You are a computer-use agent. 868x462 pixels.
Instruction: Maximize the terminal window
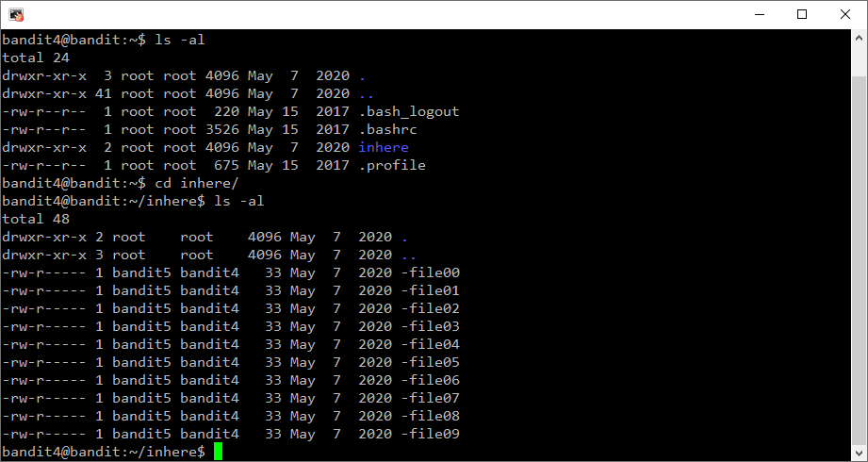click(x=802, y=14)
